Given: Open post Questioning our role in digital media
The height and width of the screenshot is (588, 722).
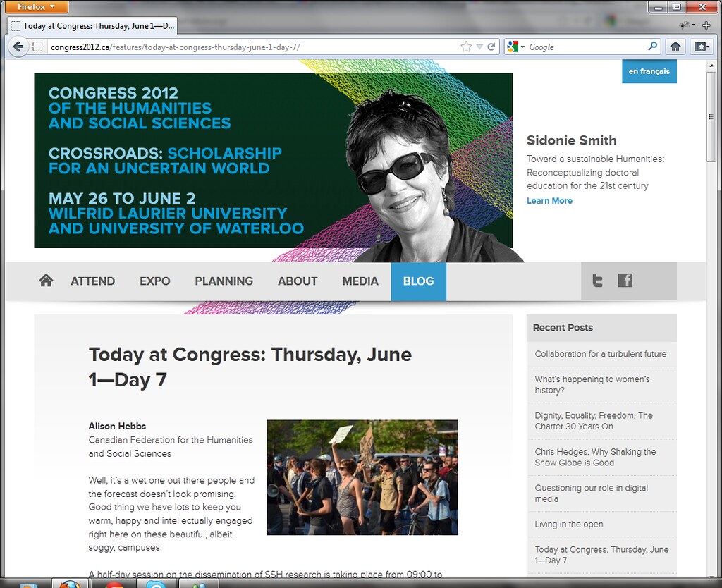Looking at the screenshot, I should [592, 494].
